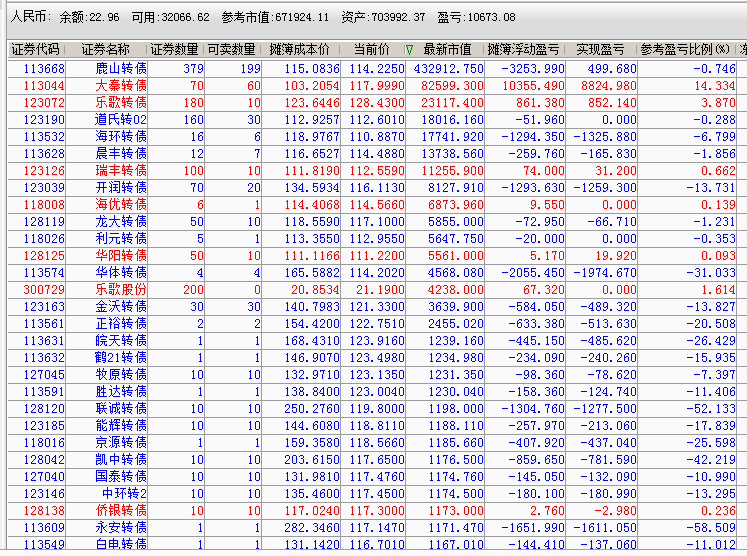Image resolution: width=747 pixels, height=556 pixels.
Task: Select the 乐歌转债 name cell
Action: point(121,102)
